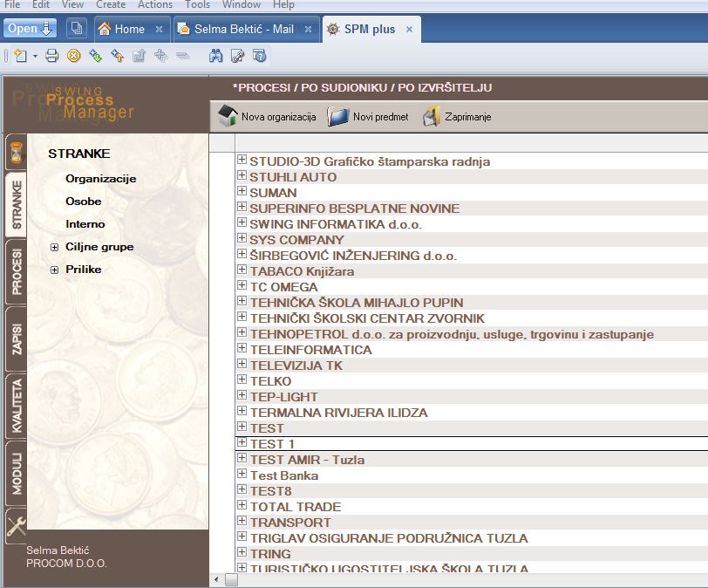
Task: Expand the TC OMEGA row
Action: (x=242, y=285)
